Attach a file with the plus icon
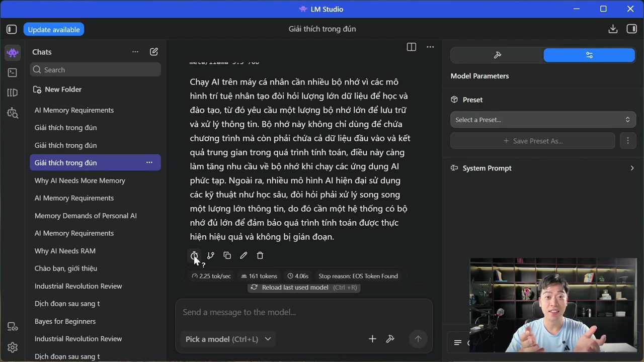644x362 pixels. (x=372, y=339)
